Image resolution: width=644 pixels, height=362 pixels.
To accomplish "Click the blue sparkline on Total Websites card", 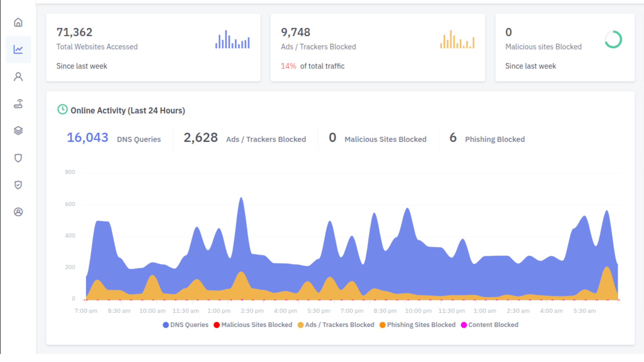I will [x=232, y=40].
